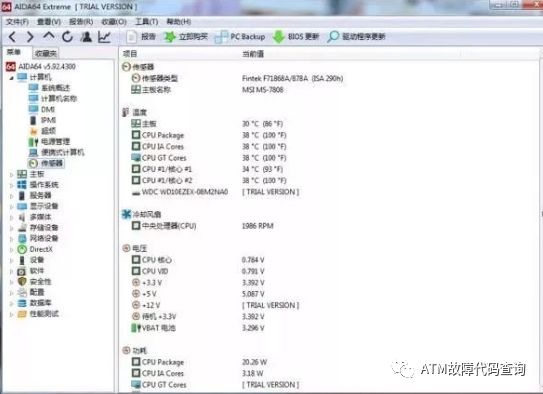Click the driver update magnifier icon
This screenshot has width=543, height=394.
coord(333,37)
